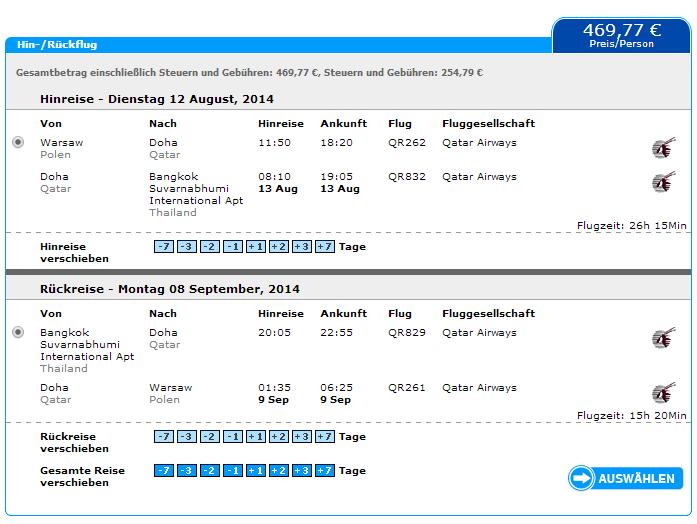Shift Rückreise by +1 day

pos(256,436)
